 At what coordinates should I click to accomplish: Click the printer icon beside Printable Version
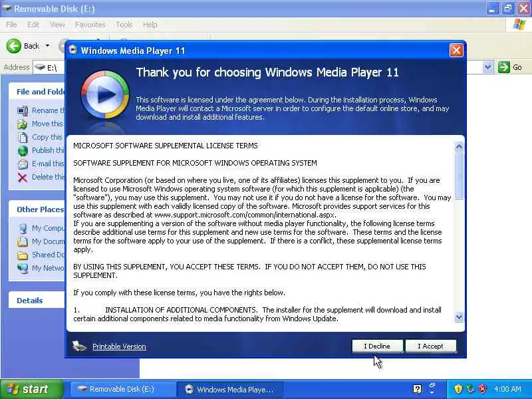point(79,346)
